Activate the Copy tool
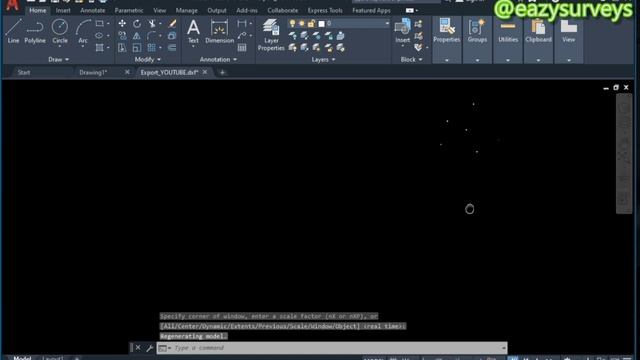This screenshot has height=360, width=640. [122, 36]
